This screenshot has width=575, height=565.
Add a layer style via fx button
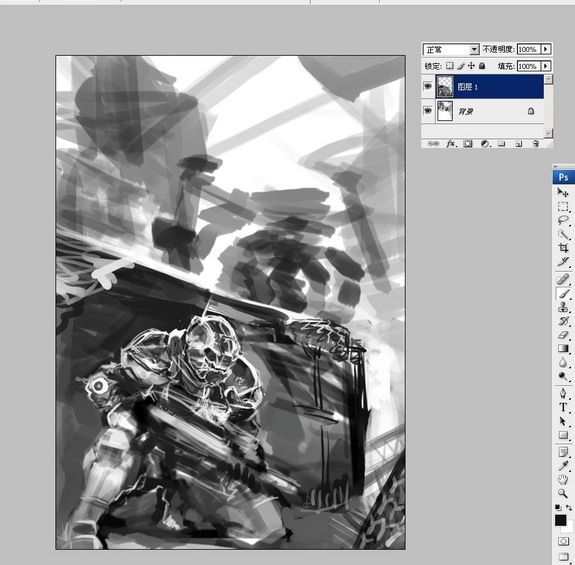point(451,144)
